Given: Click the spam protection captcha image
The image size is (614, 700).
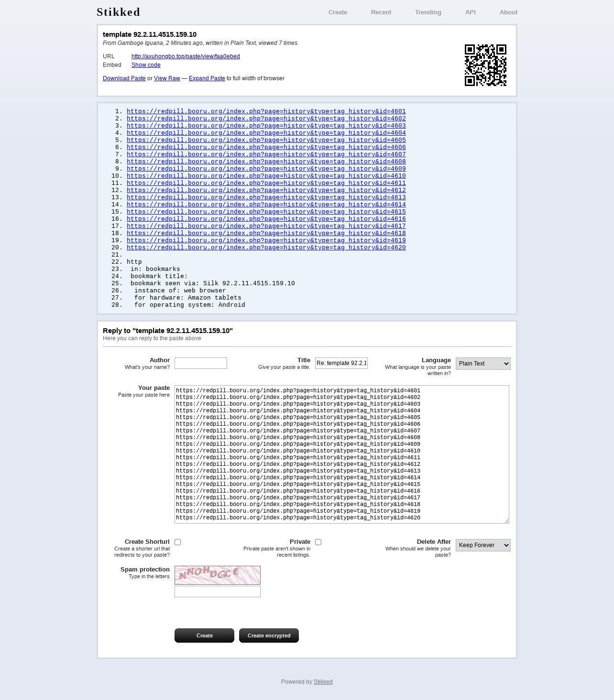Looking at the screenshot, I should pos(218,575).
